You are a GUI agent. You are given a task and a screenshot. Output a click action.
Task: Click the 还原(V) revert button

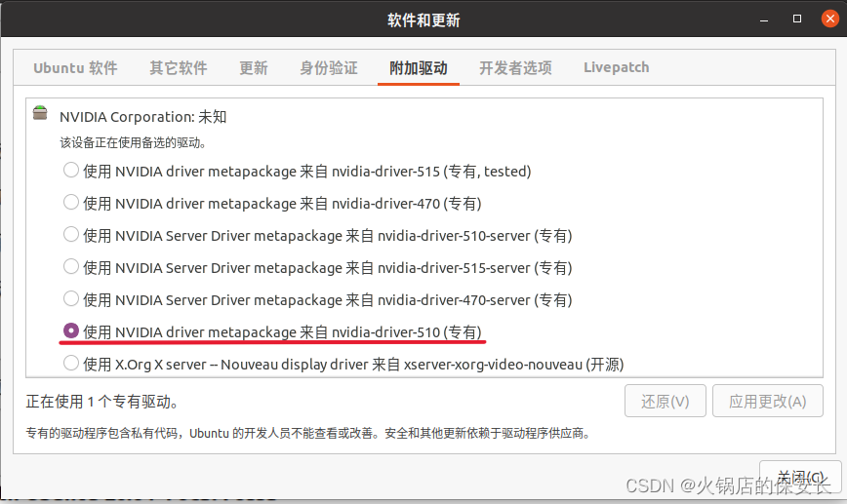pos(665,401)
